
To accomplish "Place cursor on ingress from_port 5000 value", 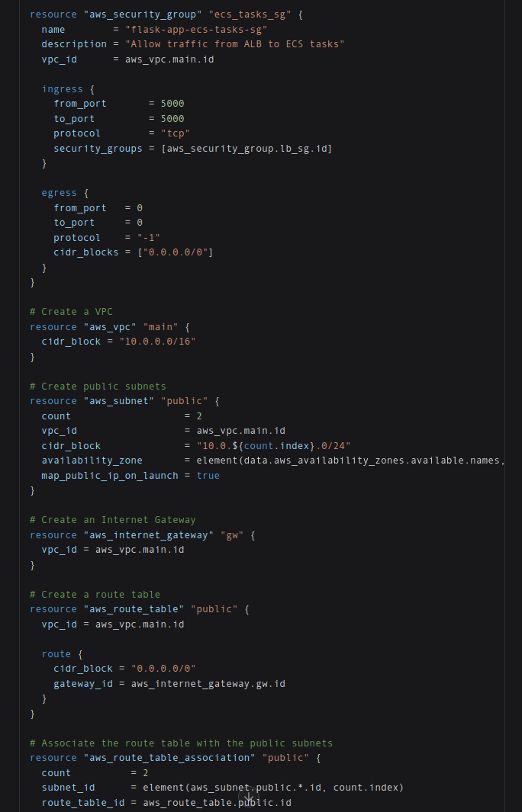I will click(172, 104).
